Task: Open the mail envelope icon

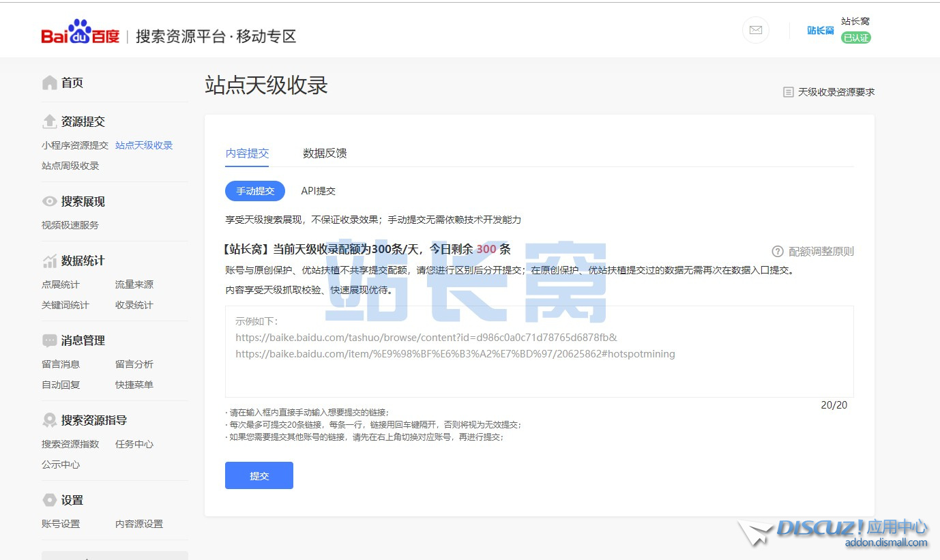Action: [755, 30]
